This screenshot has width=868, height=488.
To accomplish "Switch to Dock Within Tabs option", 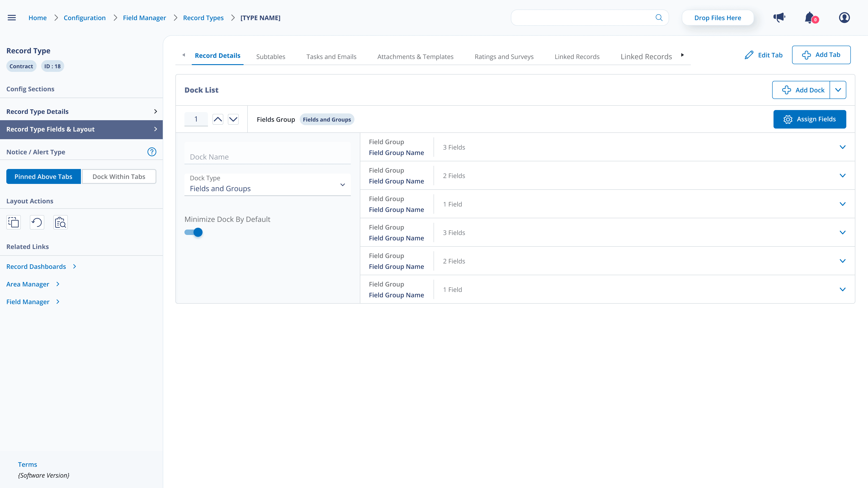I will pyautogui.click(x=119, y=176).
